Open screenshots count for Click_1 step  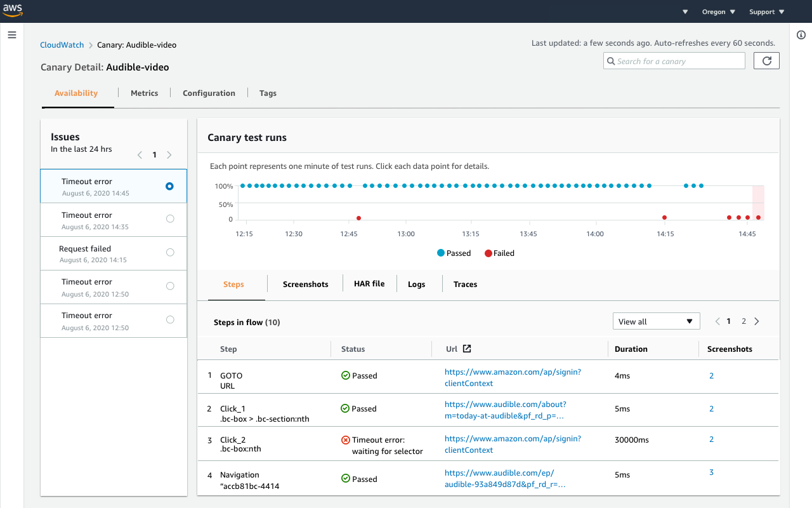(711, 408)
